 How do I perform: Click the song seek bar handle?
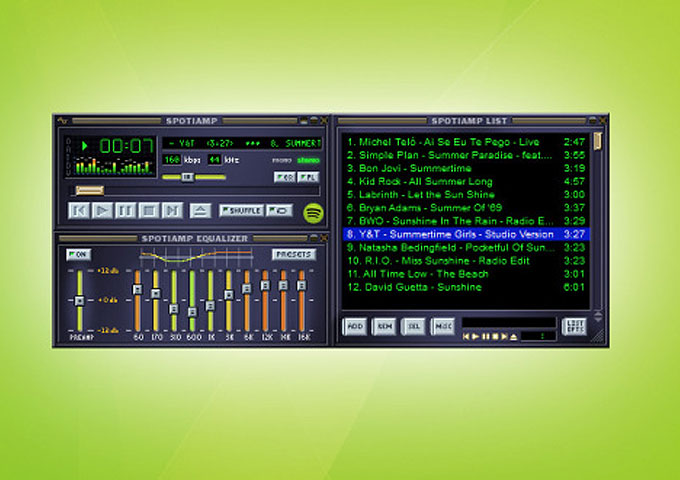pos(90,190)
